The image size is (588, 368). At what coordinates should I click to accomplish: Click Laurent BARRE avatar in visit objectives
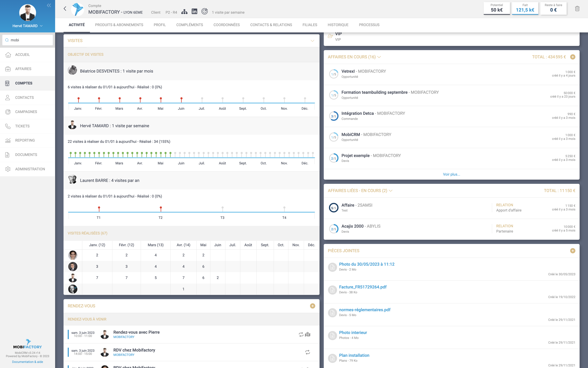(x=72, y=180)
